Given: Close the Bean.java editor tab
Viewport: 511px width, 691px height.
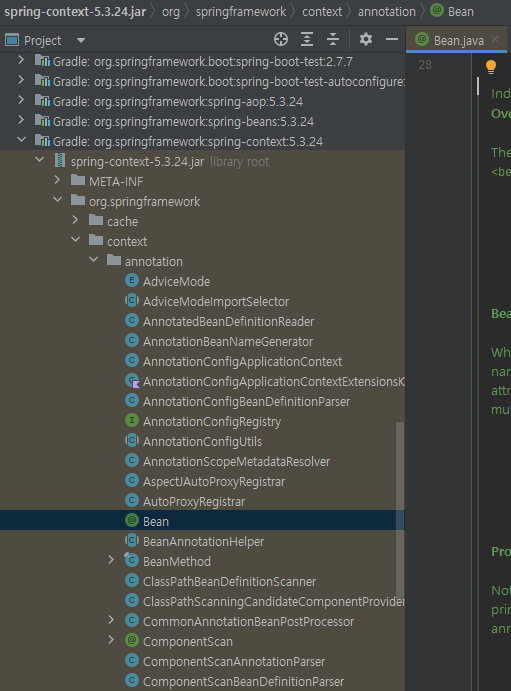Looking at the screenshot, I should coord(495,39).
